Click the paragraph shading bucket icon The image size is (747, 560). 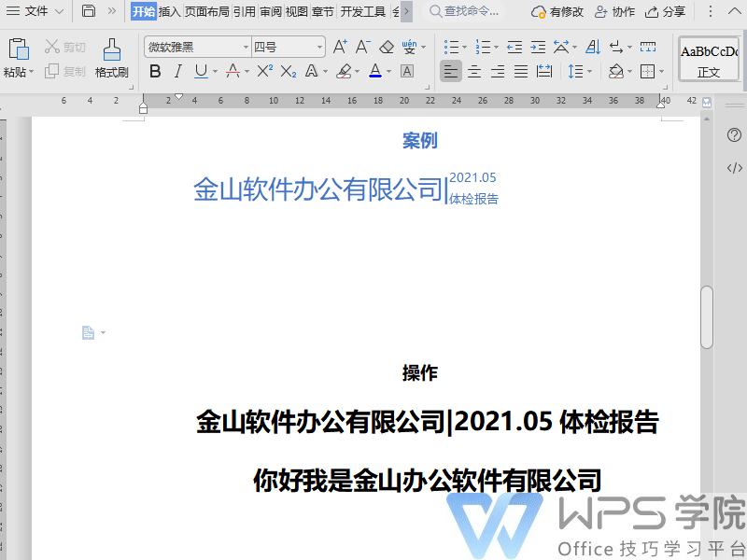(x=616, y=72)
